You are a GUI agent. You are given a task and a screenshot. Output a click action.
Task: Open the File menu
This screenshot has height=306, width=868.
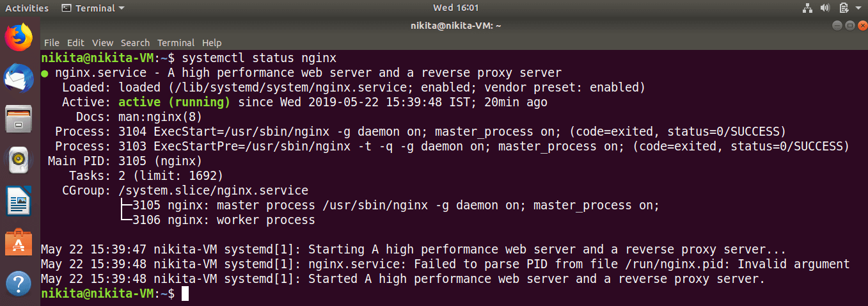(x=52, y=43)
